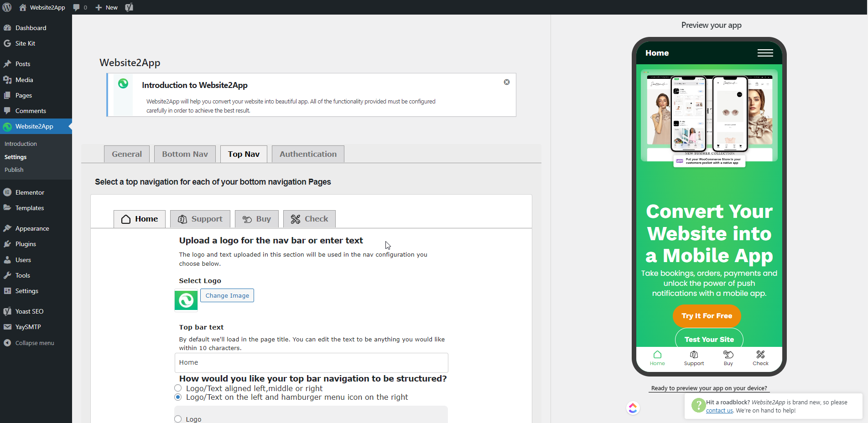Click the green help question mark icon

698,405
